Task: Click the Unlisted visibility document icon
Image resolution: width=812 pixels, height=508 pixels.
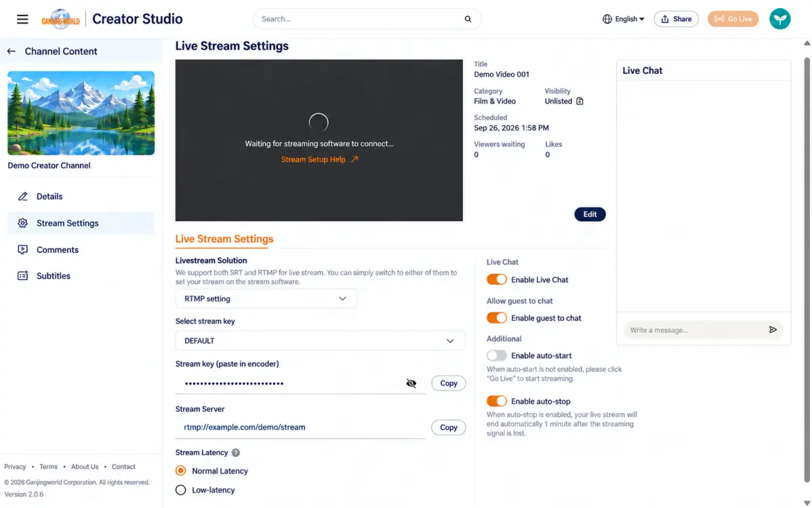Action: 579,101
